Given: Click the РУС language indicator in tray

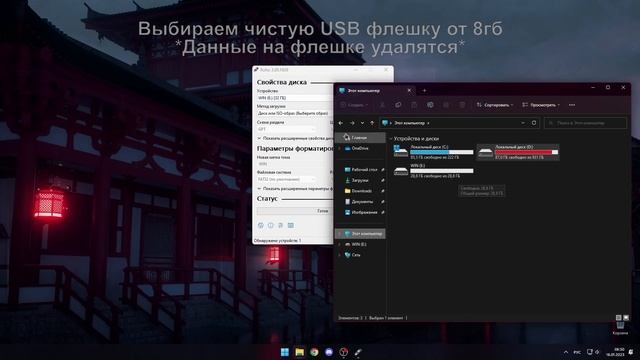Looking at the screenshot, I should point(577,352).
